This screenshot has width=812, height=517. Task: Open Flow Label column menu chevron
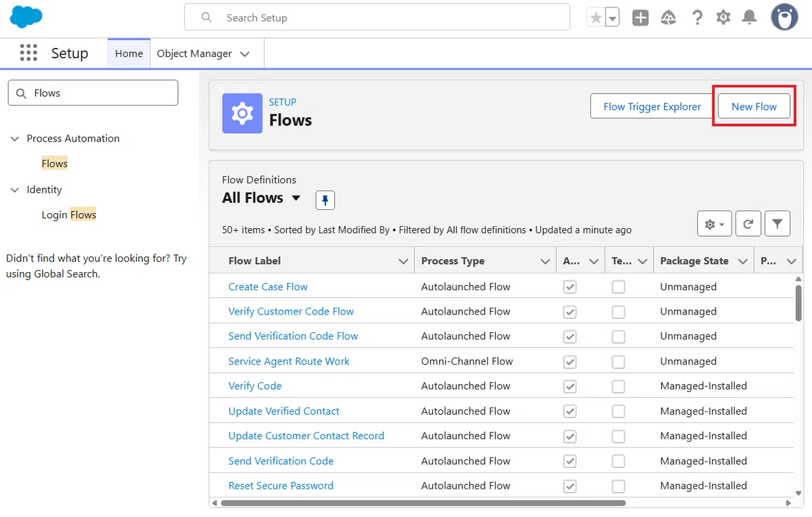403,261
